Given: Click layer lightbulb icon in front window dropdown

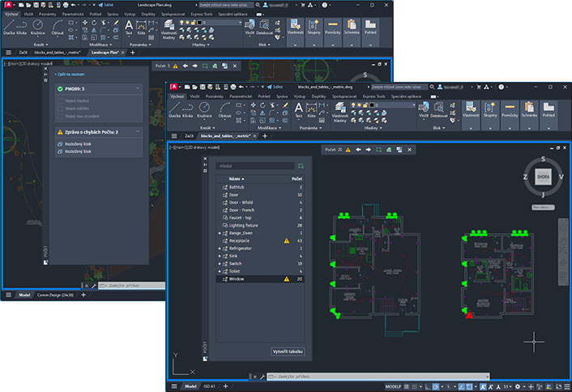Looking at the screenshot, I should [352, 105].
